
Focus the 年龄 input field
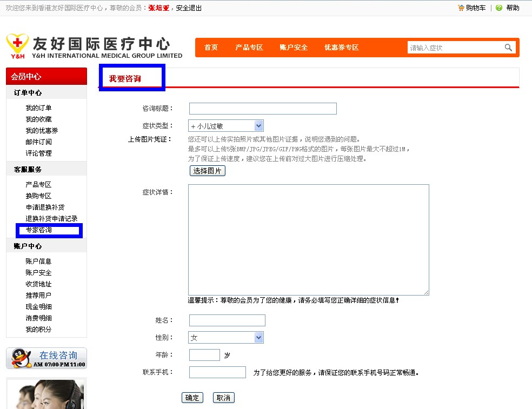204,355
